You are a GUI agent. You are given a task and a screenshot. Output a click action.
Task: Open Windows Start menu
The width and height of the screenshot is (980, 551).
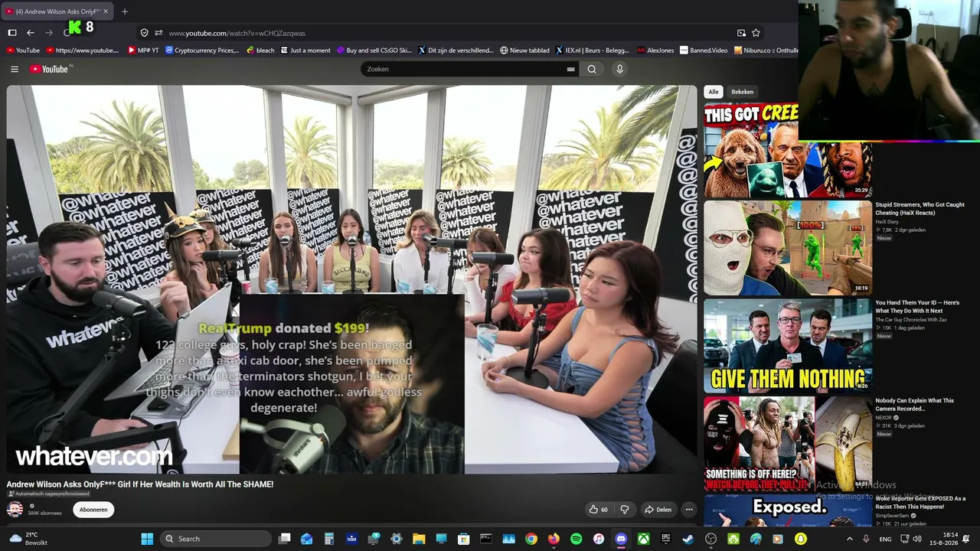click(x=147, y=539)
